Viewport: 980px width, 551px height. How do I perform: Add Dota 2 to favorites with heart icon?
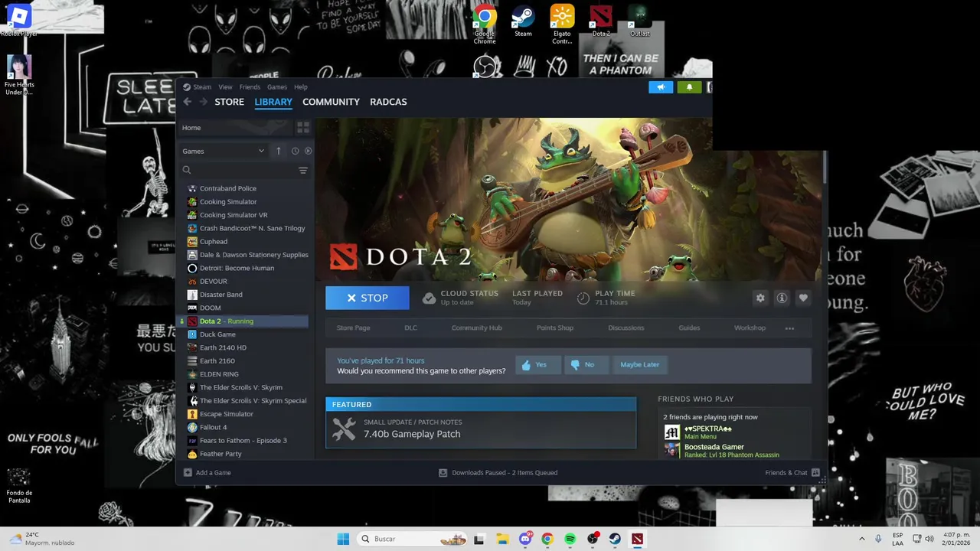(803, 298)
